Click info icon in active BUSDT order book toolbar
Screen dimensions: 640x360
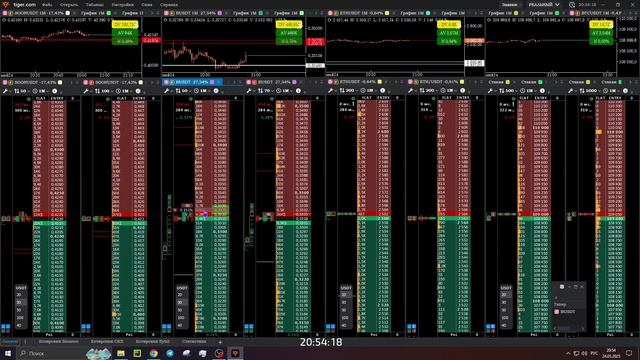tap(216, 91)
